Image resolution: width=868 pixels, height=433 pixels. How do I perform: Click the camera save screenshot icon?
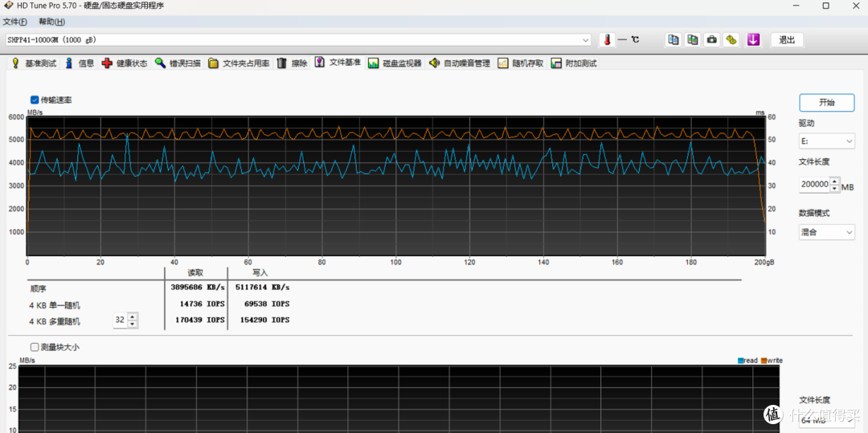click(712, 40)
